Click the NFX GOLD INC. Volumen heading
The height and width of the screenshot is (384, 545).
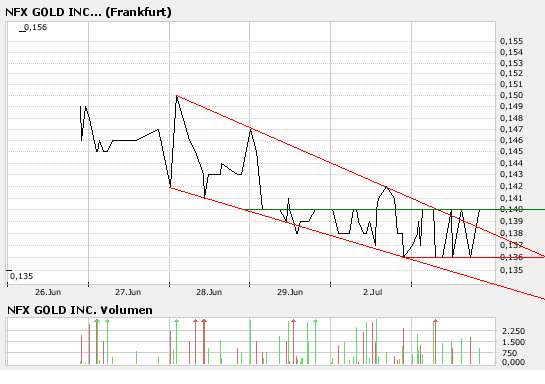[x=80, y=310]
